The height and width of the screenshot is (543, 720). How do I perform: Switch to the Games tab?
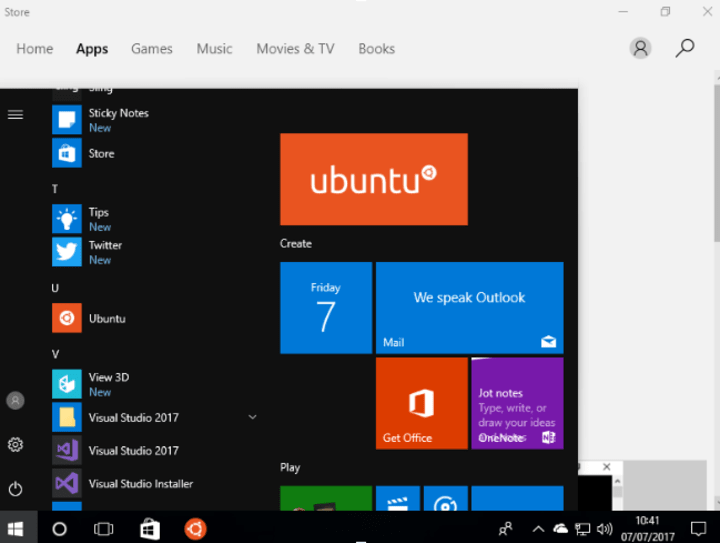coord(152,49)
